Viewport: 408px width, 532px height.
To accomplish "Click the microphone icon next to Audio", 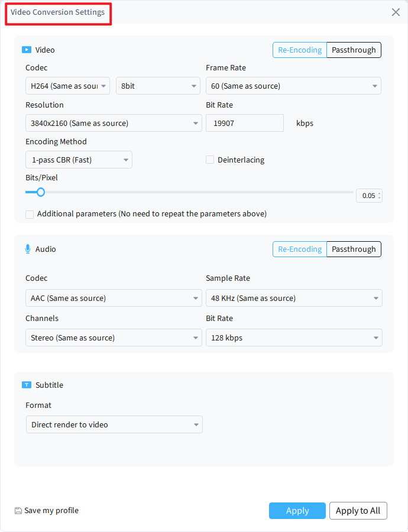I will pos(27,249).
